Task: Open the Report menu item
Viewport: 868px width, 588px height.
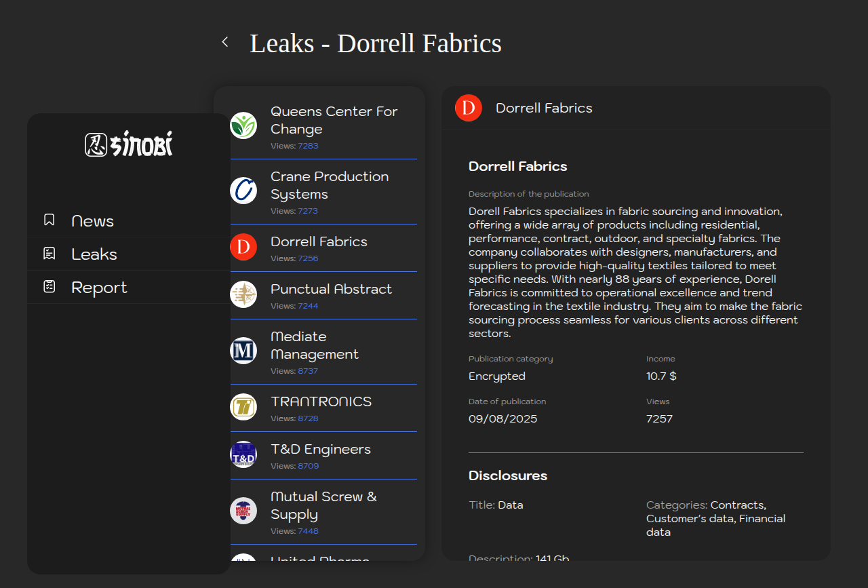Action: point(99,288)
